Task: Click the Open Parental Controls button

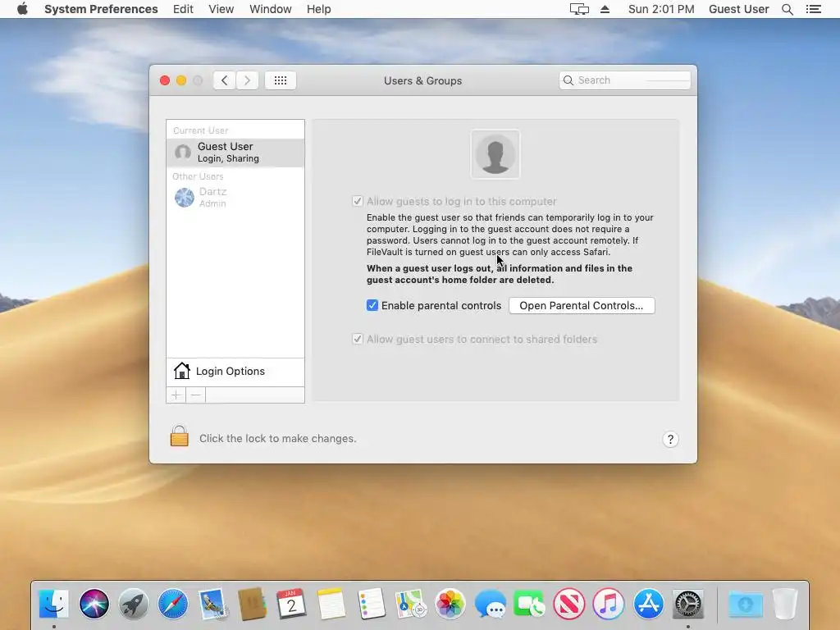Action: pos(582,305)
